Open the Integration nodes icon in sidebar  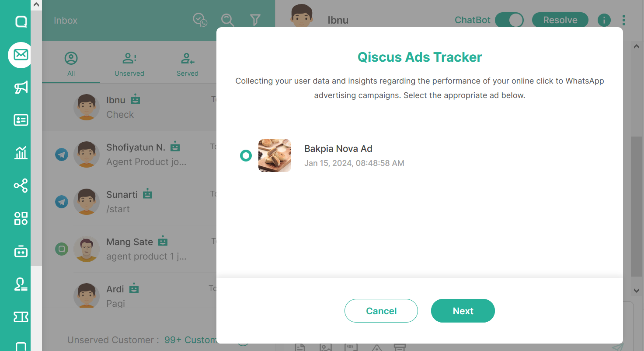pos(21,186)
